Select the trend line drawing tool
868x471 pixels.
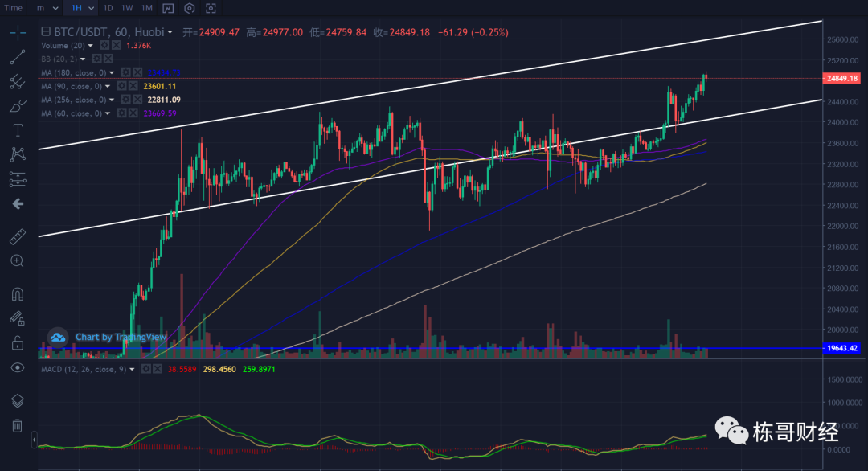[17, 57]
